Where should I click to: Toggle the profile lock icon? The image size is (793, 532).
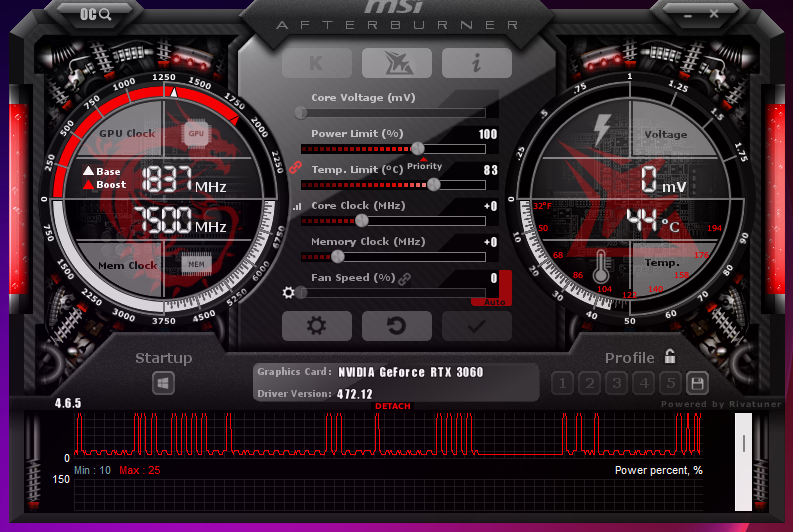[670, 357]
